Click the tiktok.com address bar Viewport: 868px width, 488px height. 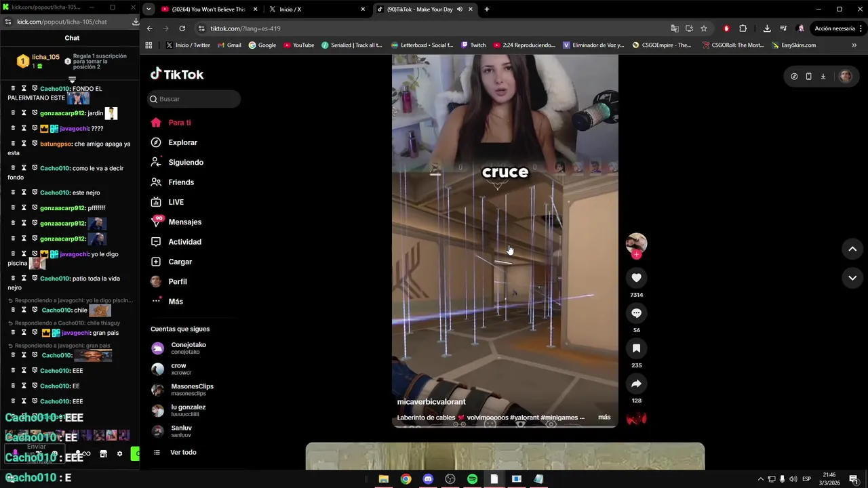[434, 28]
